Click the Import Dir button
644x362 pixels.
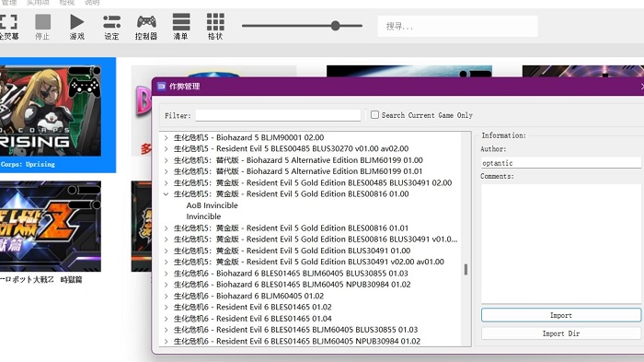[x=561, y=333]
